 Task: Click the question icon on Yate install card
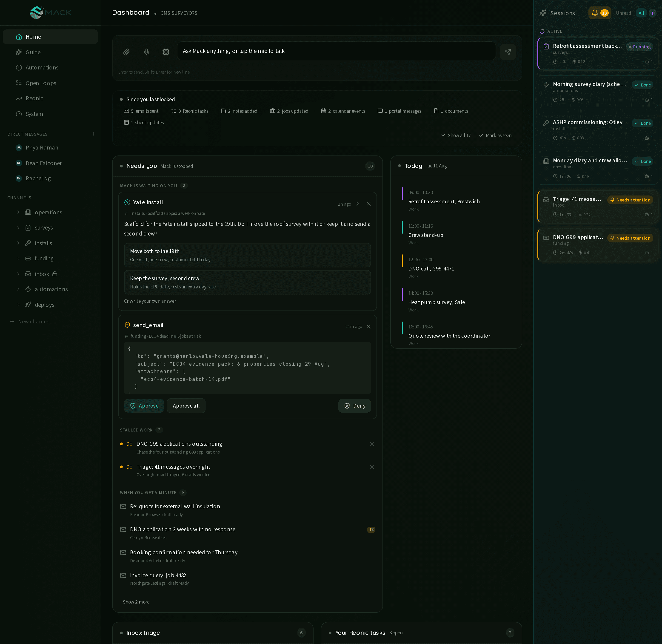pyautogui.click(x=127, y=202)
